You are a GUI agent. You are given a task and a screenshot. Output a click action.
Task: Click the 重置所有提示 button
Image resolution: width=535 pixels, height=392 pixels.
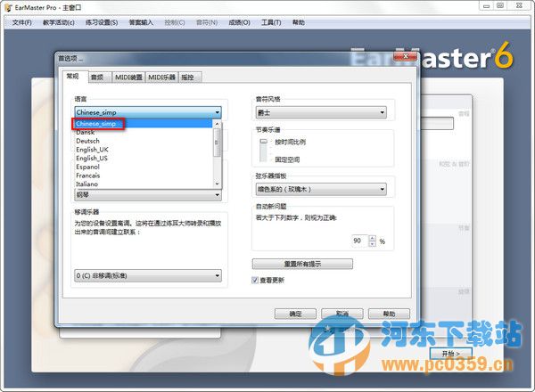(x=302, y=264)
